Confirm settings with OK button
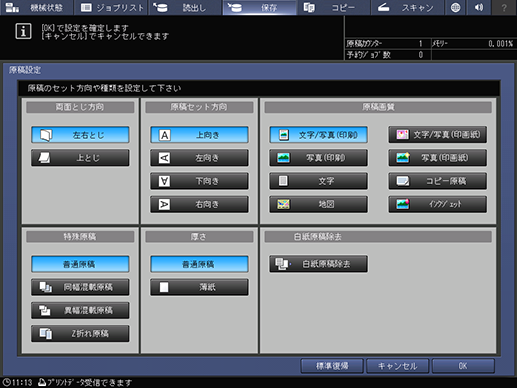Viewport: 517px width, 388px height. [x=463, y=366]
